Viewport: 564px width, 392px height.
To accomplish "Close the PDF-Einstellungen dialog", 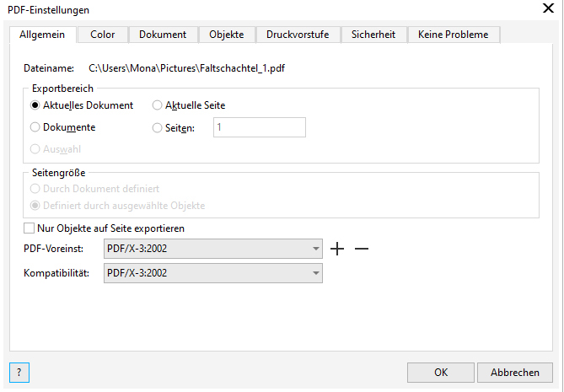I will 545,9.
